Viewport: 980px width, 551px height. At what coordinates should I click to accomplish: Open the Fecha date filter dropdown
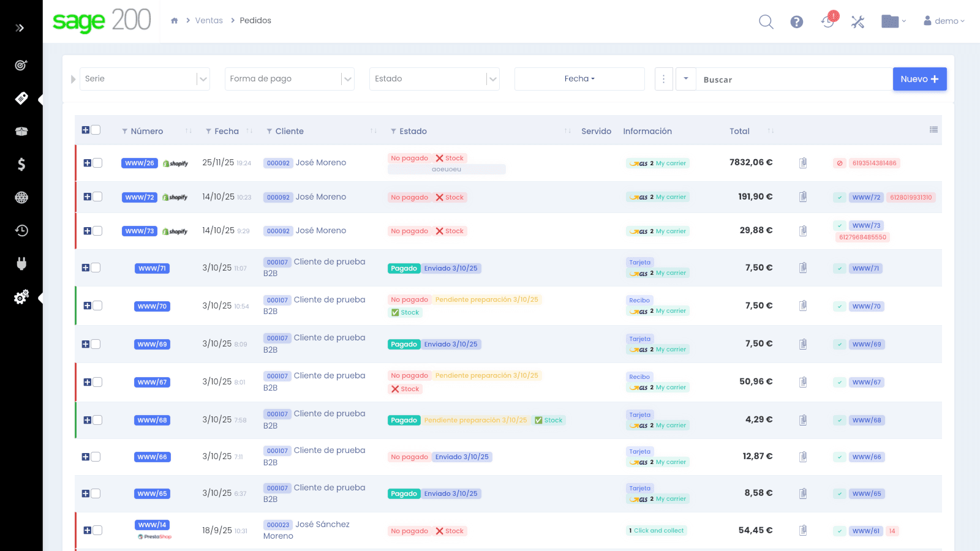[579, 79]
